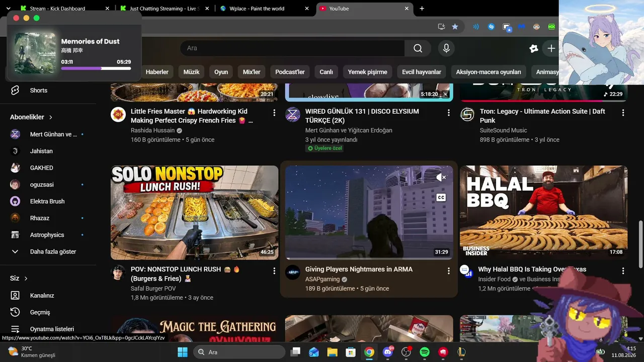
Task: Start voice search with the microphone
Action: 446,48
